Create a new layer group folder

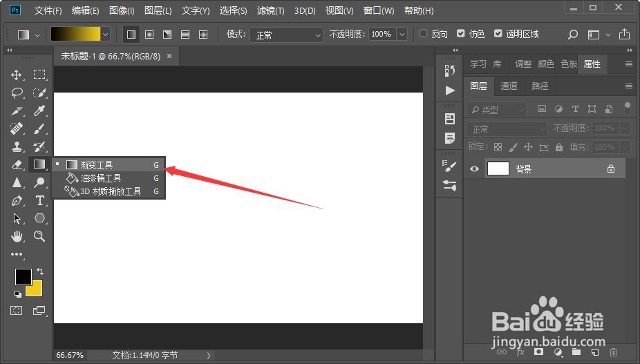pos(576,352)
